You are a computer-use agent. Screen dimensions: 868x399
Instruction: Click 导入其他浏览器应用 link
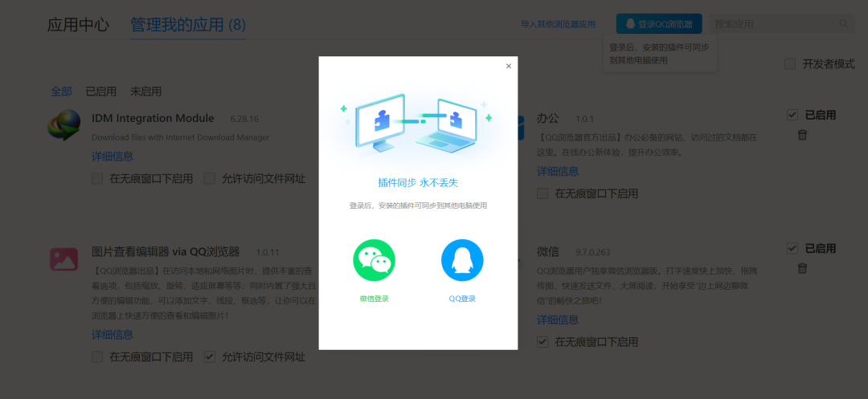click(x=558, y=24)
